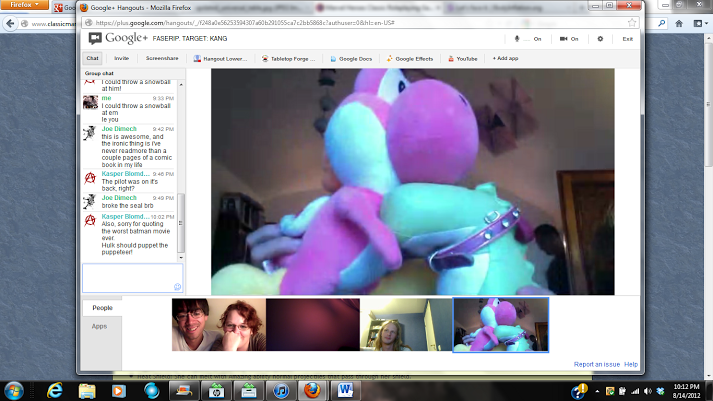Select the long-haired man's video thumbnail
This screenshot has height=401, width=713.
coord(407,325)
